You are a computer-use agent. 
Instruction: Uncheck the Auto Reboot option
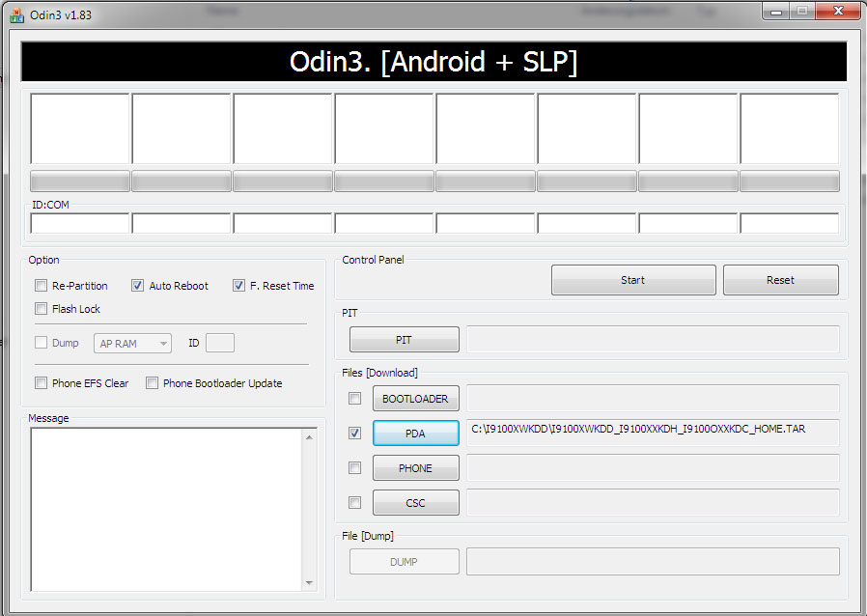click(137, 286)
